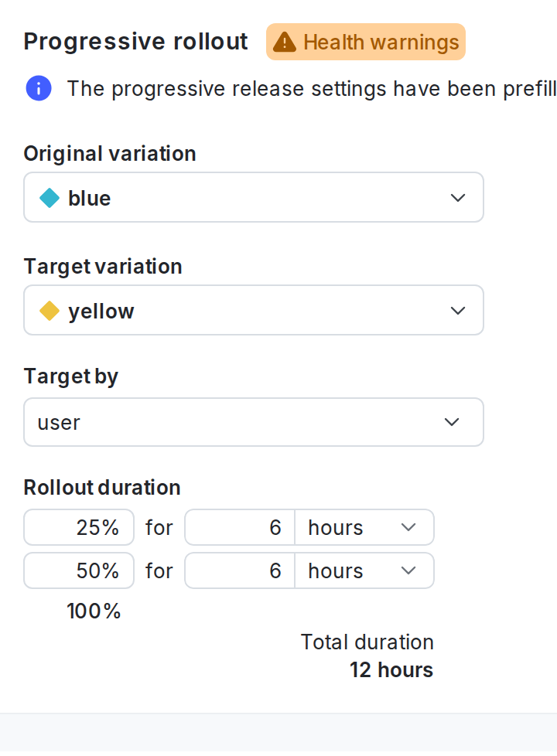This screenshot has height=756, width=557.
Task: Select the Target variation dropdown showing yellow
Action: 254,310
